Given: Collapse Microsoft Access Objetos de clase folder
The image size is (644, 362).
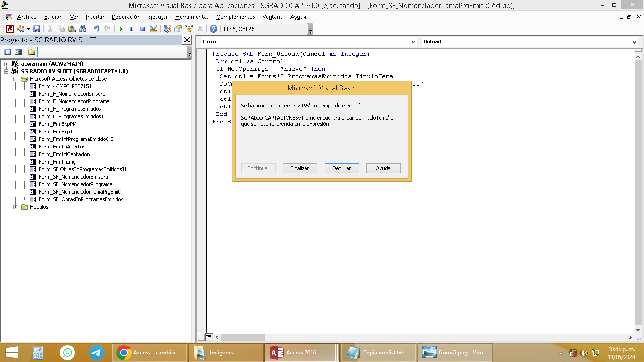Looking at the screenshot, I should pyautogui.click(x=16, y=79).
